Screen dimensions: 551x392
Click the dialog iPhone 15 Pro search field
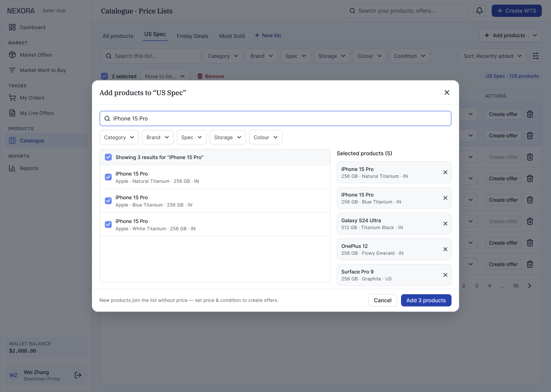click(275, 119)
